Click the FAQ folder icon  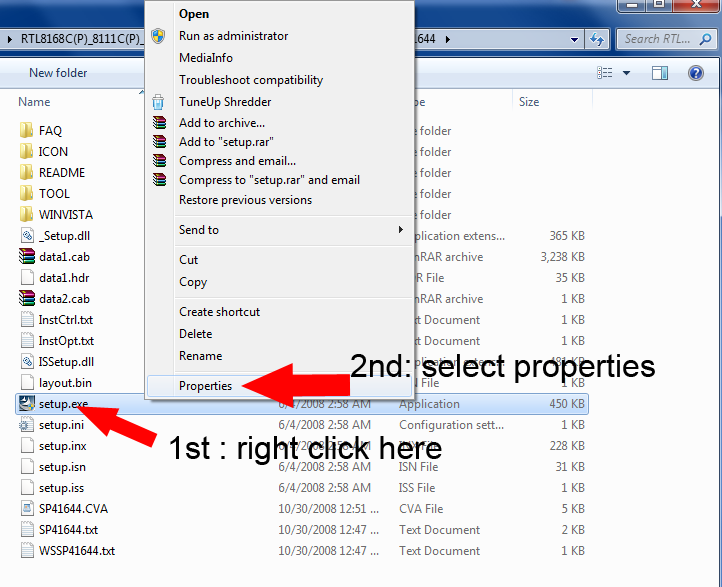27,130
